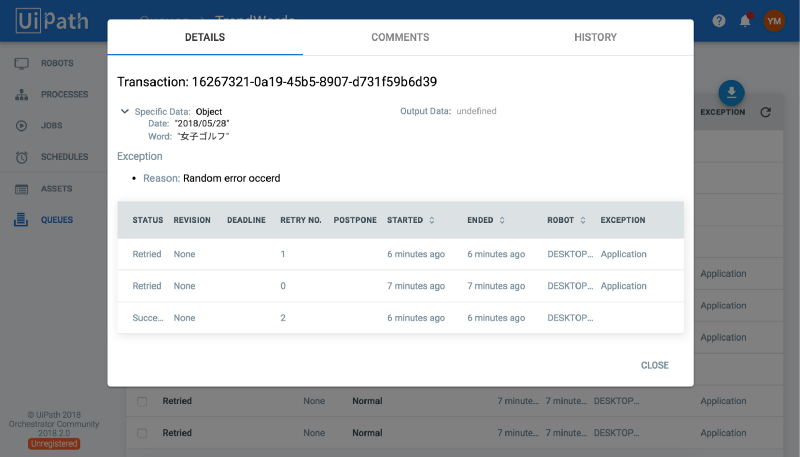The height and width of the screenshot is (457, 800).
Task: Click the Revision column header
Action: click(x=192, y=220)
